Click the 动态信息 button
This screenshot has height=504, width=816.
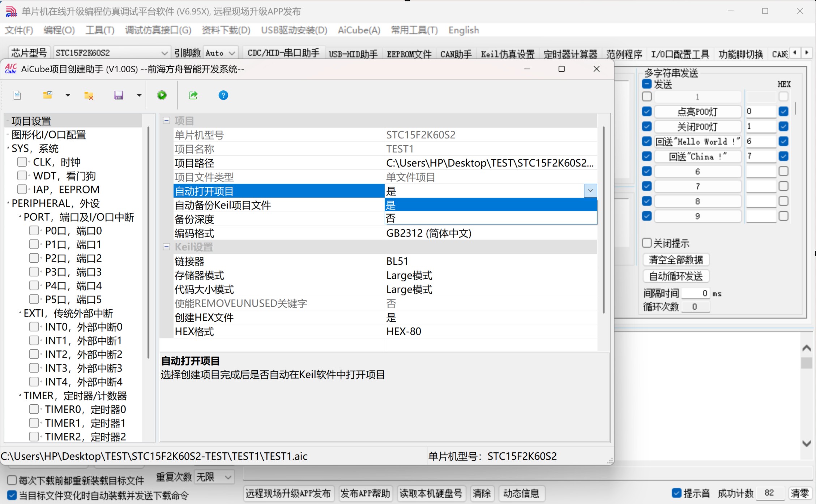(x=521, y=493)
